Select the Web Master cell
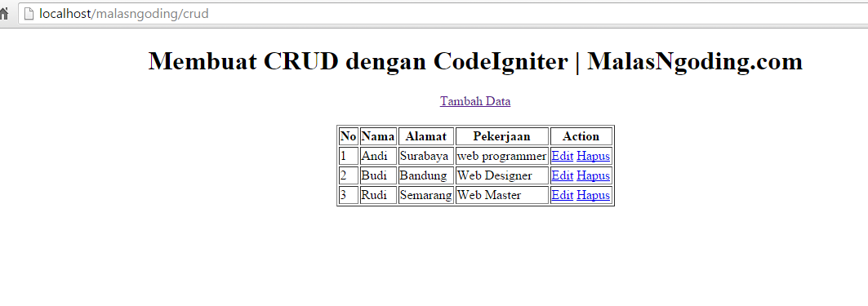The height and width of the screenshot is (306, 868). coord(501,195)
